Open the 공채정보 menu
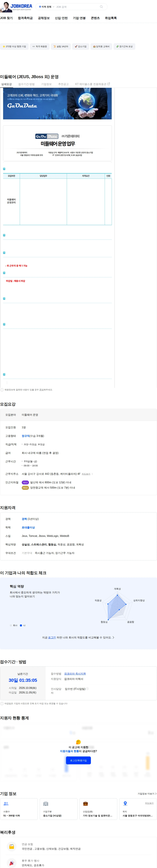The height and width of the screenshot is (868, 157). pos(44,18)
